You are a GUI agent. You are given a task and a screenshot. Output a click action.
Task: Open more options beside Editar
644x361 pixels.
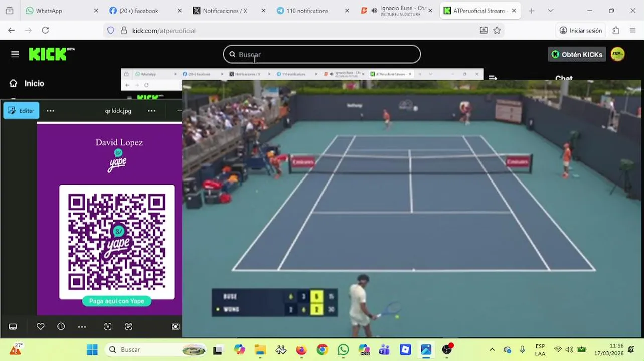point(50,111)
